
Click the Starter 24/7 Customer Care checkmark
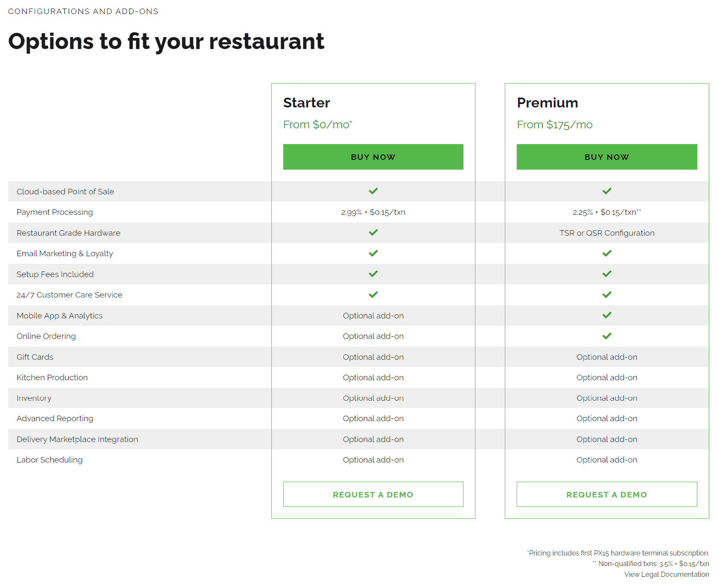pos(373,294)
